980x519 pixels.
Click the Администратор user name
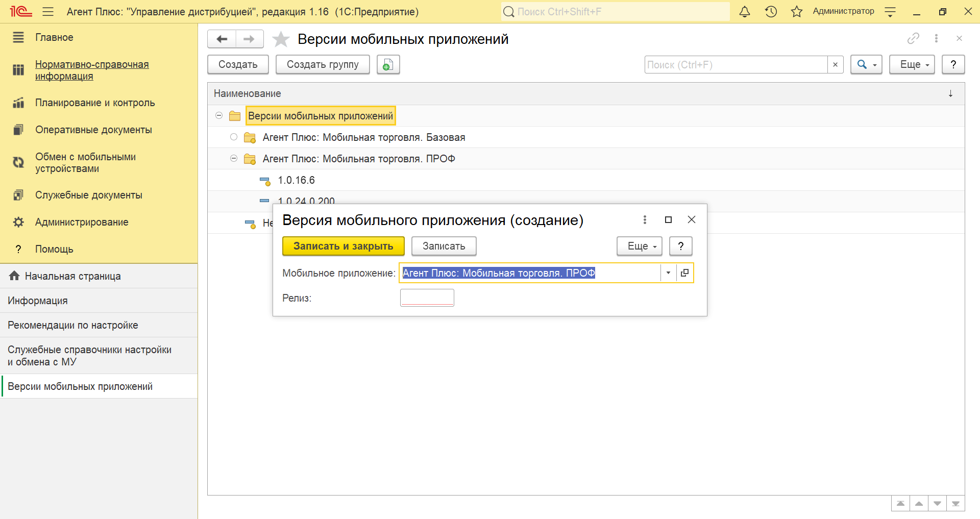(843, 11)
